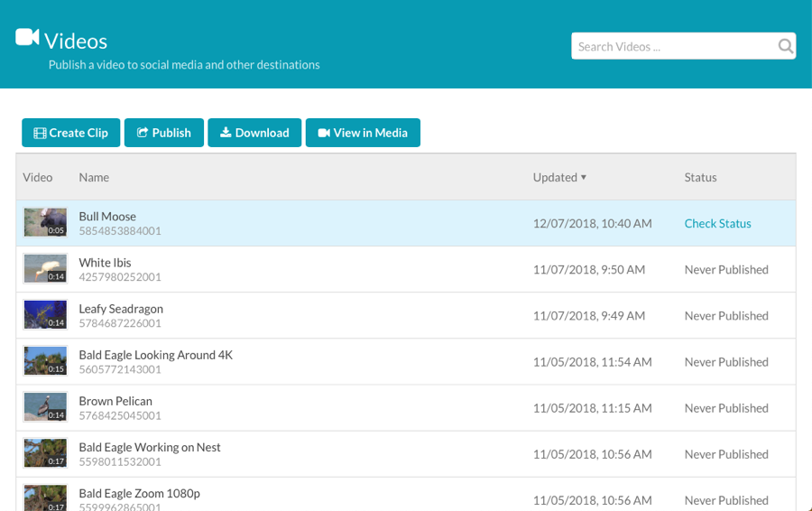Select the White Ibis thumbnail
This screenshot has width=812, height=511.
[45, 269]
